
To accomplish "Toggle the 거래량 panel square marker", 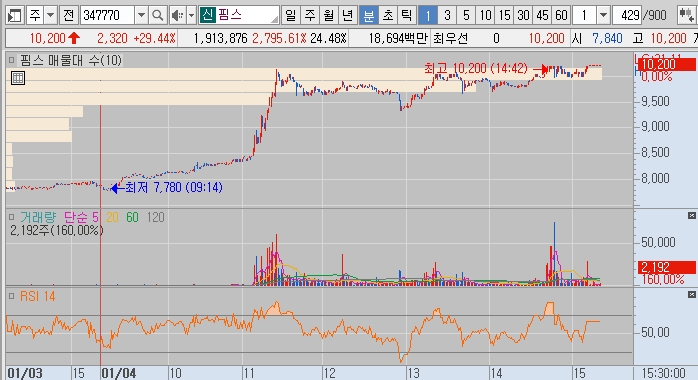I will point(12,217).
